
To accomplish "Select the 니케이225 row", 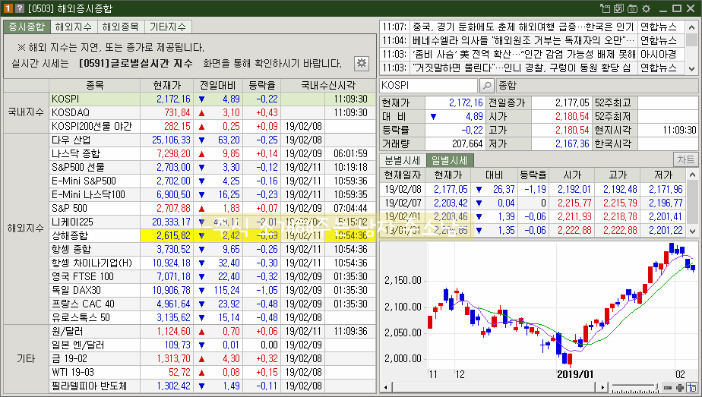I will tap(212, 222).
